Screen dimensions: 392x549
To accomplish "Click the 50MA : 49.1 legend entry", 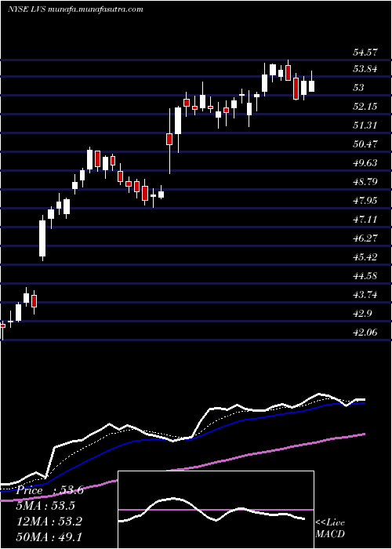I will point(49,536).
